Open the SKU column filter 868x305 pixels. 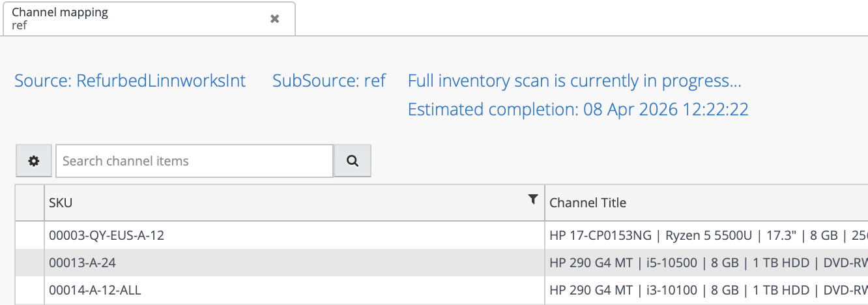coord(533,199)
